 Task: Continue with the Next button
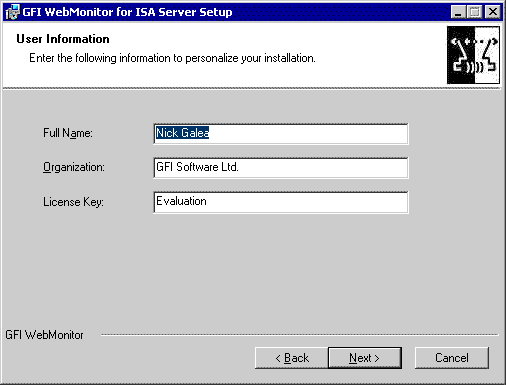[365, 358]
